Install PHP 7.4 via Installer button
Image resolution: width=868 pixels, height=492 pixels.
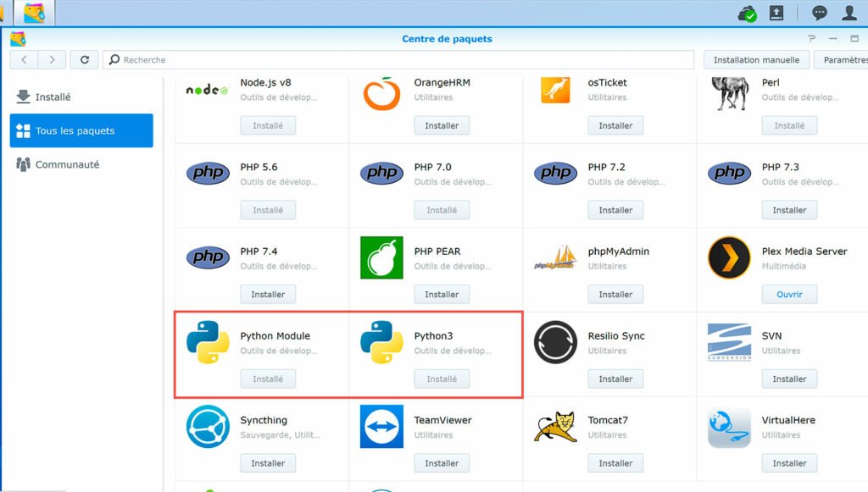tap(268, 294)
